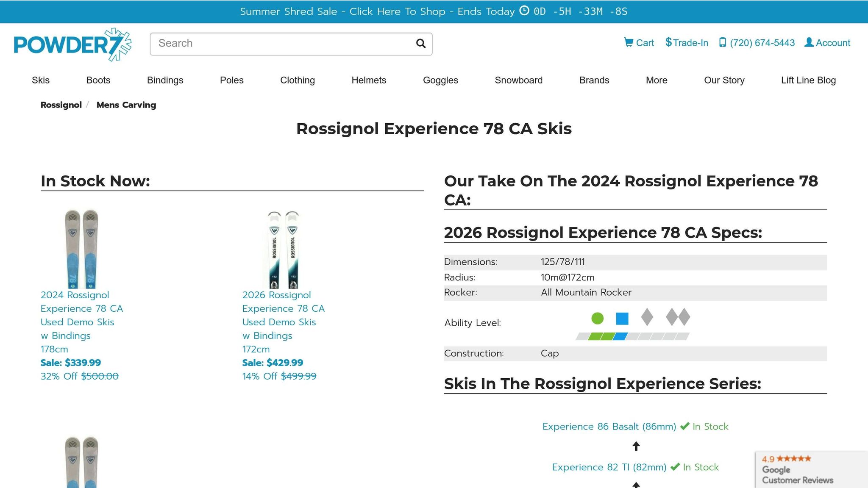868x488 pixels.
Task: Open the Account page
Action: [827, 43]
